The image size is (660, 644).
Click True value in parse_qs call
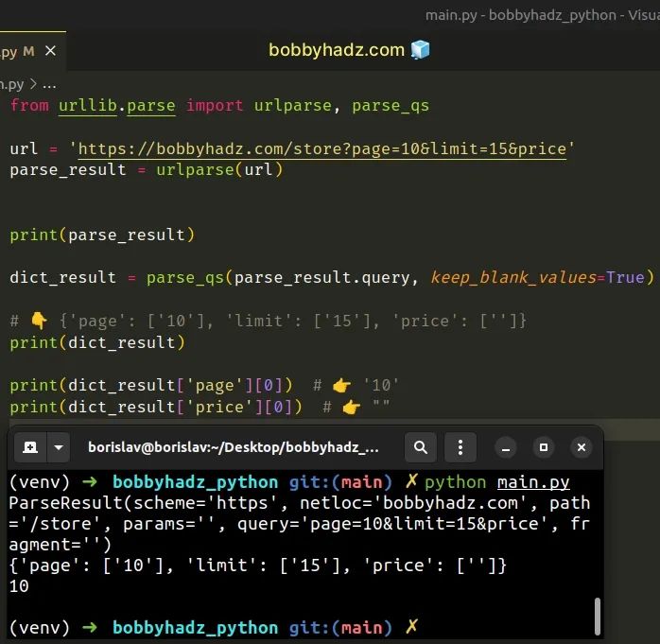pyautogui.click(x=625, y=277)
